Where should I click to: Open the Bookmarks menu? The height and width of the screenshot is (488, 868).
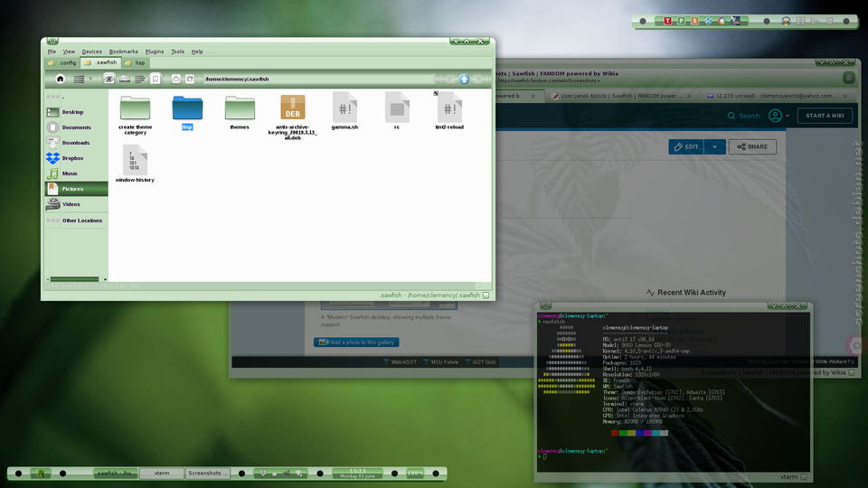[x=124, y=52]
